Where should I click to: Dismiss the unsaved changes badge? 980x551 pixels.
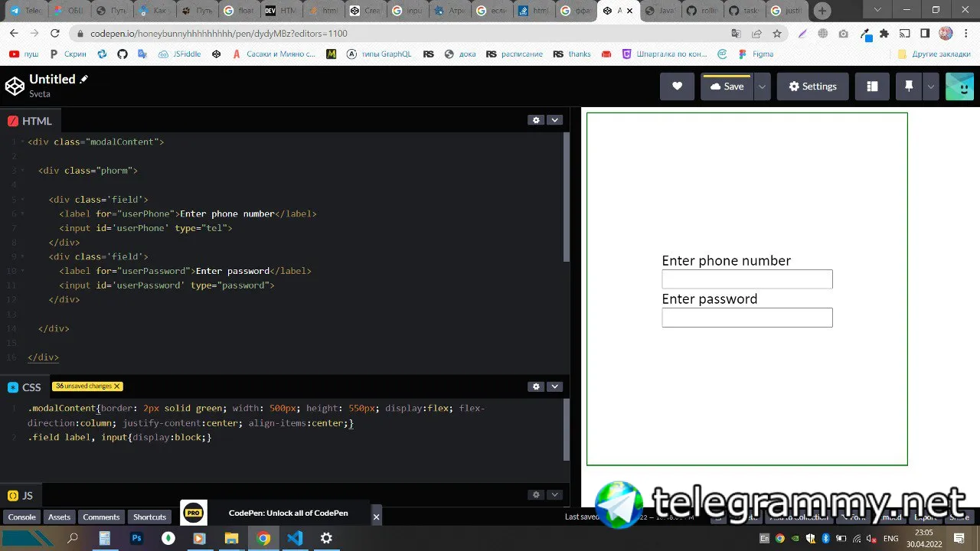pyautogui.click(x=117, y=386)
